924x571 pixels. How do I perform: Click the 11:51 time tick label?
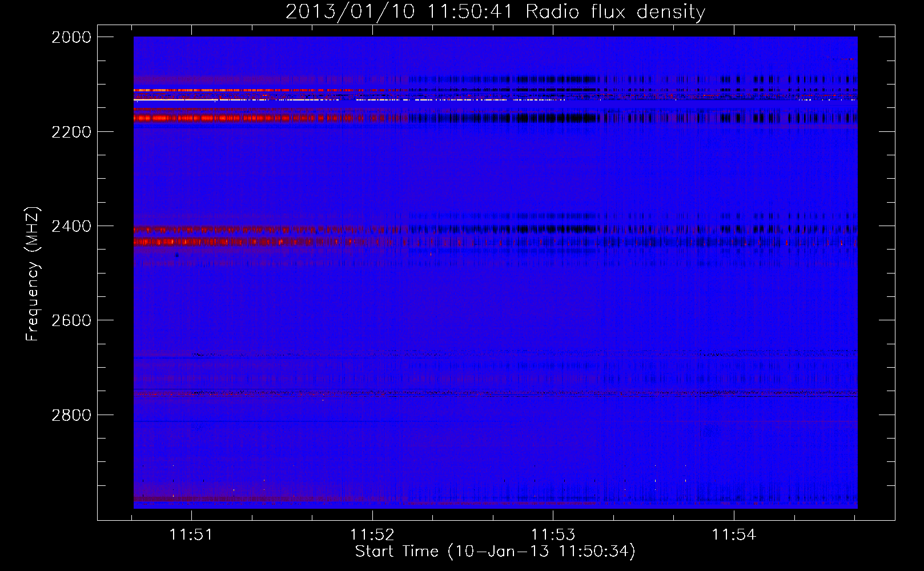(191, 535)
